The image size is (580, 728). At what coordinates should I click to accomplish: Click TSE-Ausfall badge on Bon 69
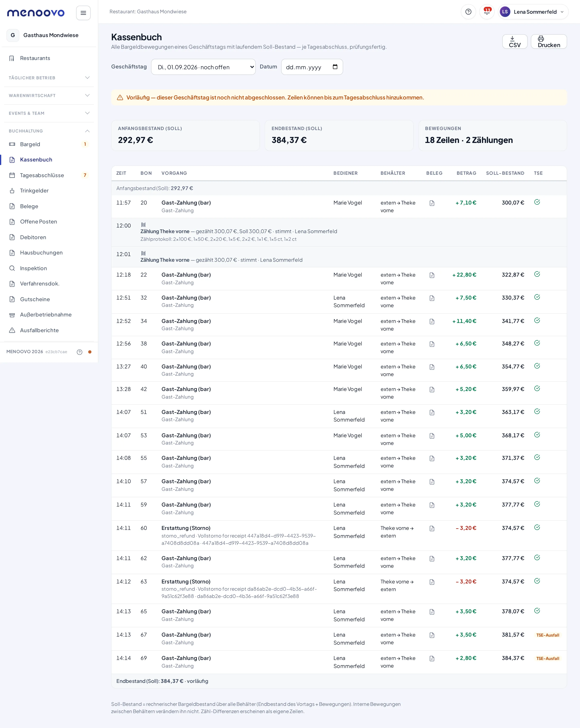point(548,659)
